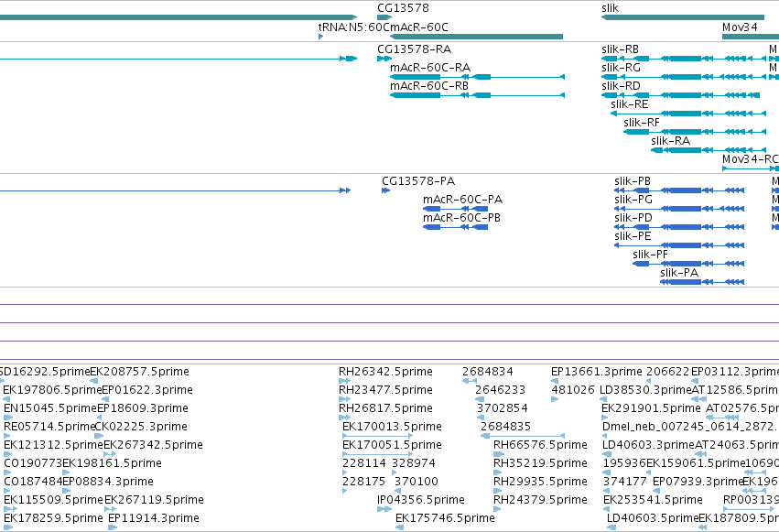The width and height of the screenshot is (779, 532).
Task: Click the RH26817.5prime EST arrow
Action: 345,418
